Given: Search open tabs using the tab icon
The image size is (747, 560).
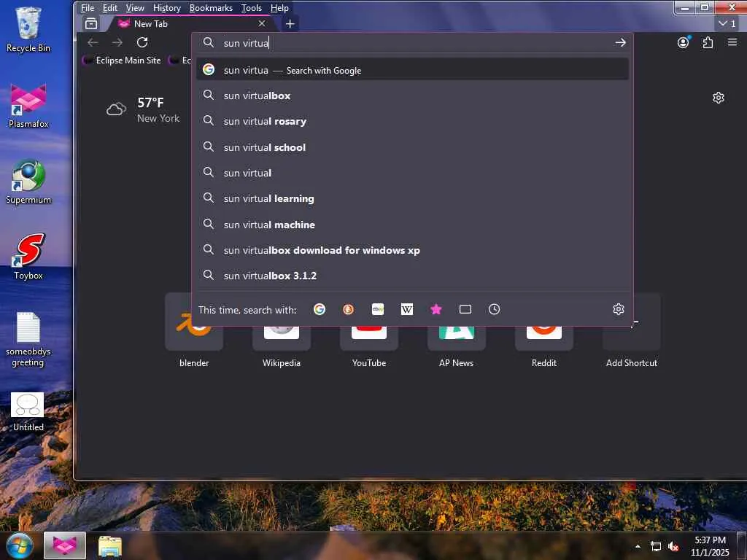Looking at the screenshot, I should [465, 309].
